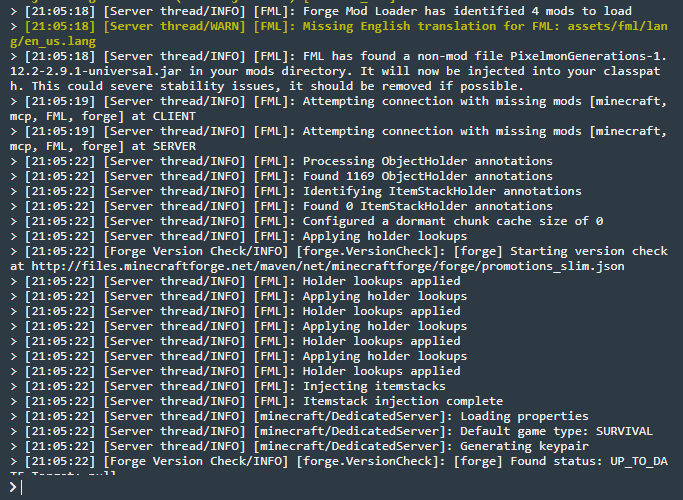Click the 'Attempting connection' line ending at CLIENT
Image resolution: width=683 pixels, height=500 pixels.
[x=338, y=109]
